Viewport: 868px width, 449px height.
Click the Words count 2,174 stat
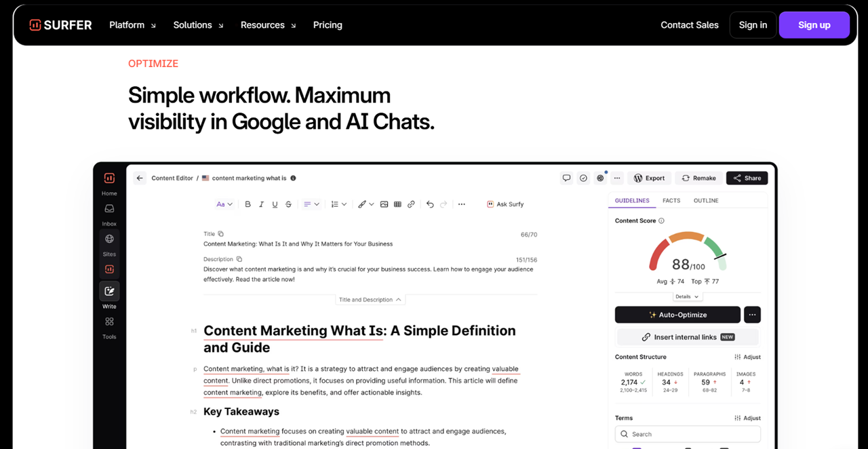633,382
